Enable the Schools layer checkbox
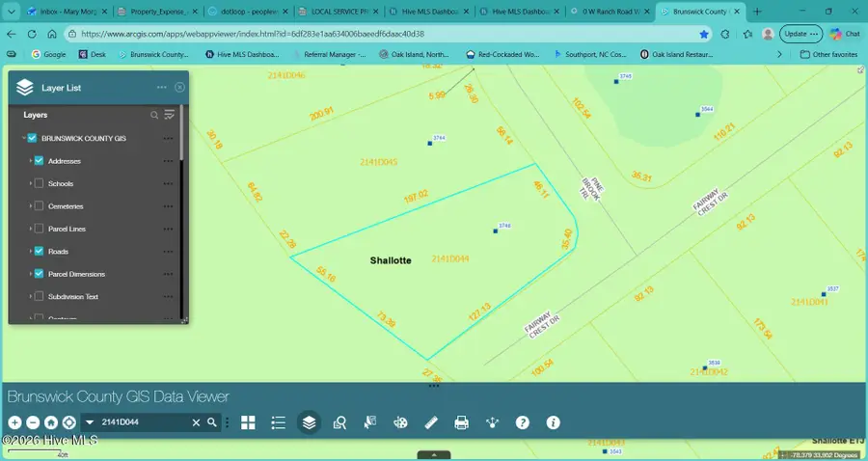 (39, 183)
